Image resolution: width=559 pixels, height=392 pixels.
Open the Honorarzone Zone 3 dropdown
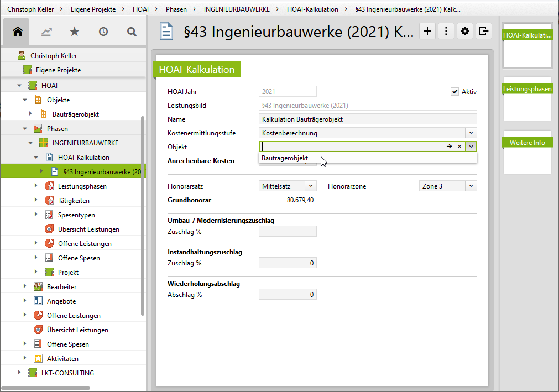[471, 186]
